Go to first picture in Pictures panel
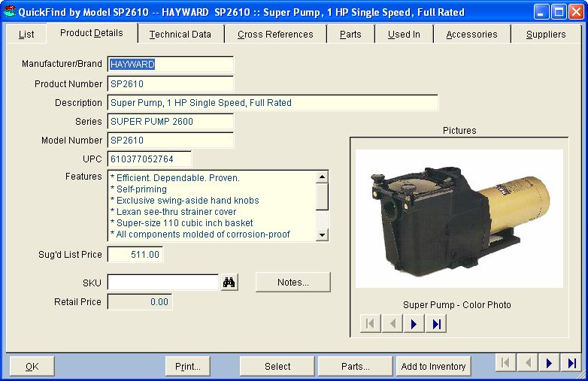 (370, 324)
